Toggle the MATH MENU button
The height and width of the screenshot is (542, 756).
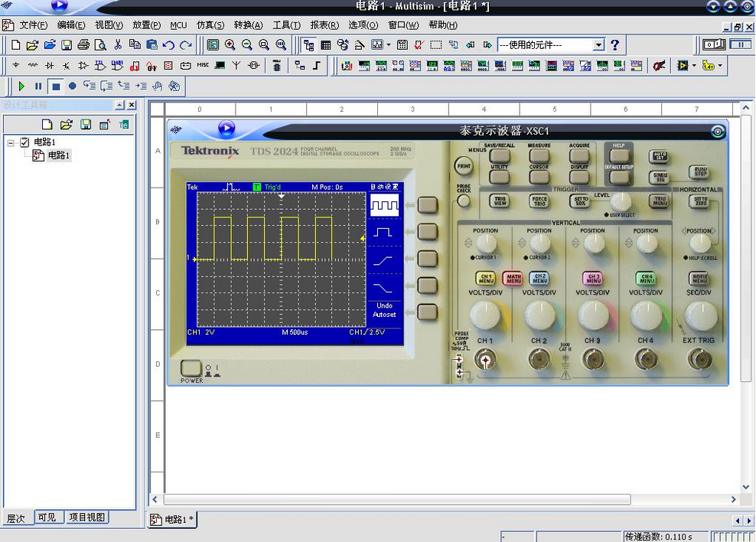(x=513, y=278)
